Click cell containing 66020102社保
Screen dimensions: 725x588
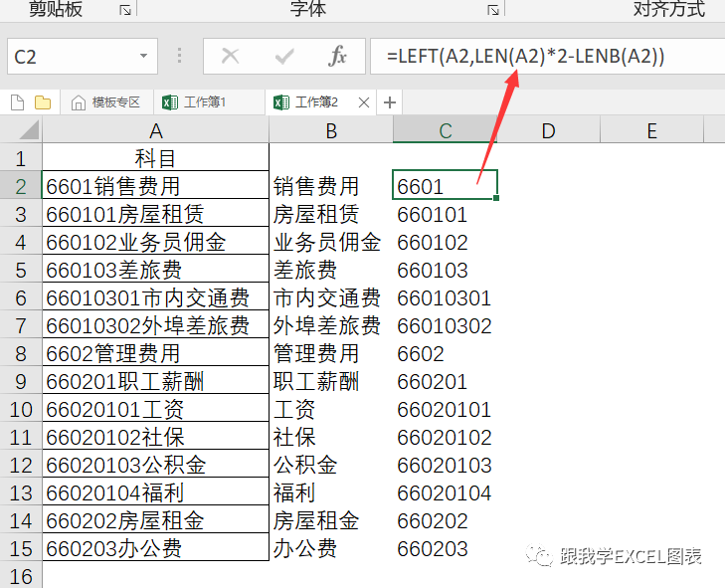point(155,436)
